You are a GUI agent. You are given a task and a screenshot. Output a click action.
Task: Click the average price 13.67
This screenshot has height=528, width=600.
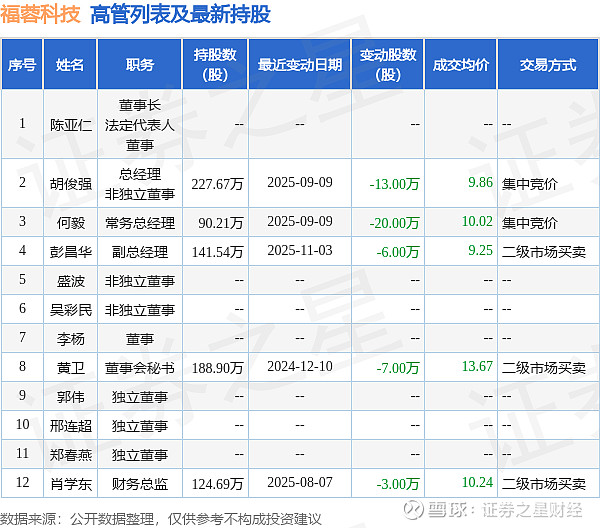point(477,366)
